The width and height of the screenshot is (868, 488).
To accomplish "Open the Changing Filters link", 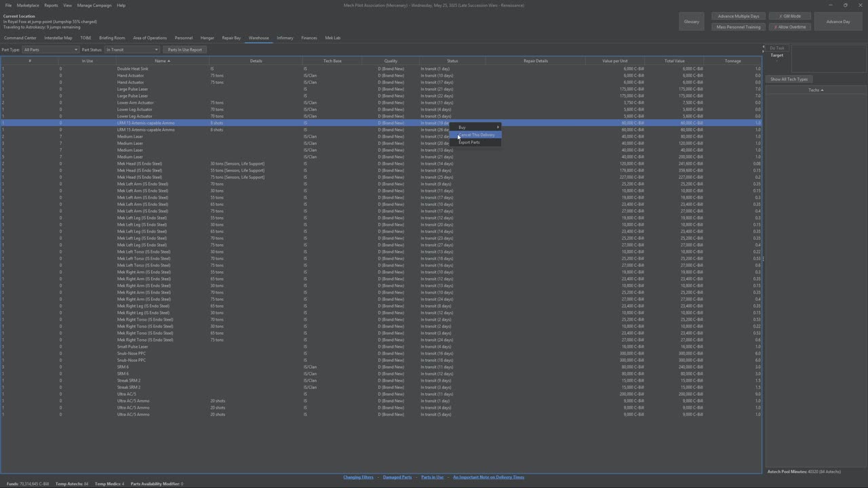I will click(358, 477).
